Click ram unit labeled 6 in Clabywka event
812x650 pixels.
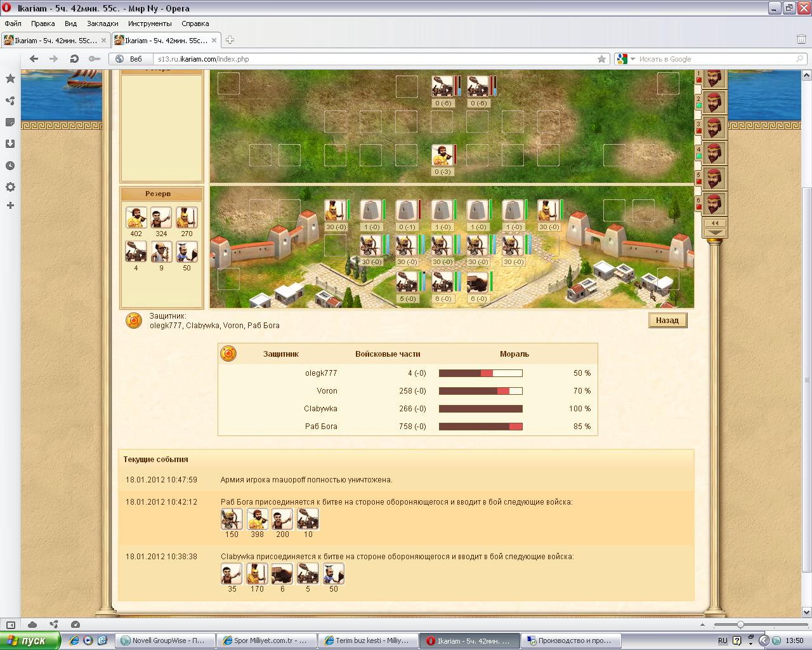(282, 573)
